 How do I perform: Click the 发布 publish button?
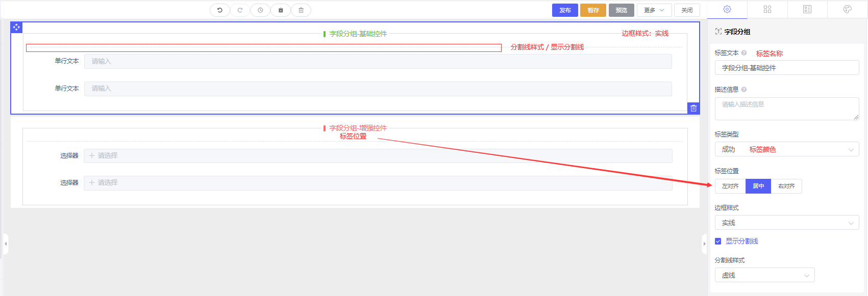(x=565, y=10)
